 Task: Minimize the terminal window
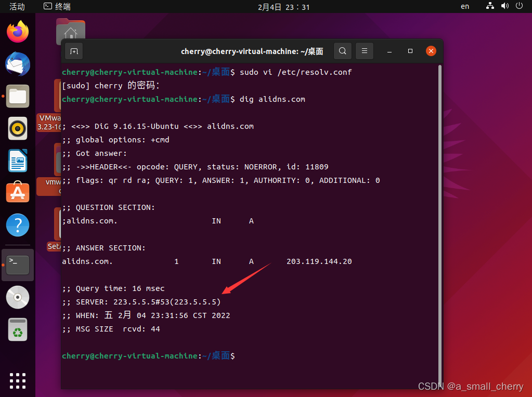[390, 51]
